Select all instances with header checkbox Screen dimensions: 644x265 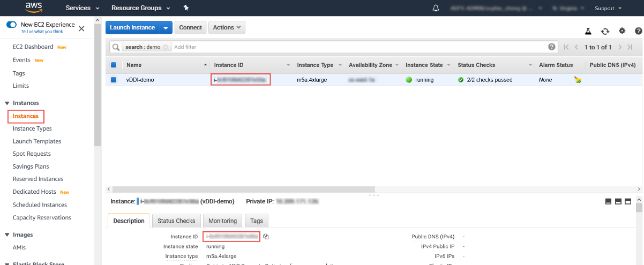point(114,65)
